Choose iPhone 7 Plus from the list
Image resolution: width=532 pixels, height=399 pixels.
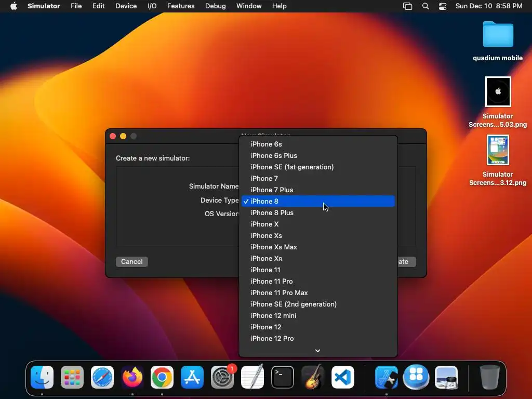click(318, 190)
